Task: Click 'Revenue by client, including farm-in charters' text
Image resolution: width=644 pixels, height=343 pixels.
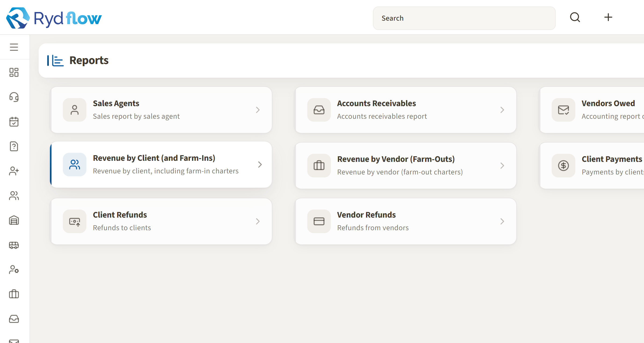Action: 166,171
